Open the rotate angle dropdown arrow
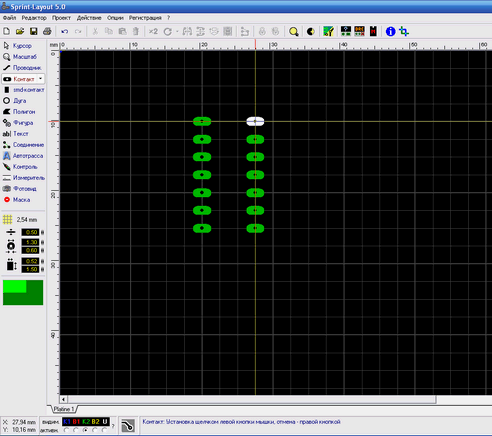The height and width of the screenshot is (436, 492). click(177, 32)
